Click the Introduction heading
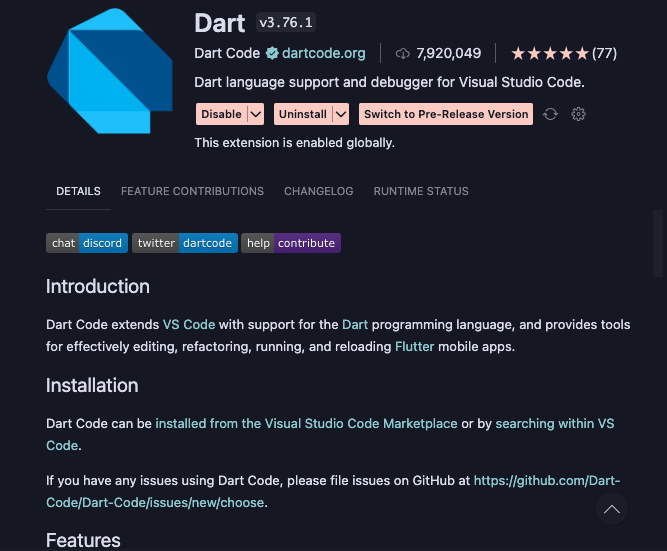Screen dimensions: 667x551 (98, 286)
